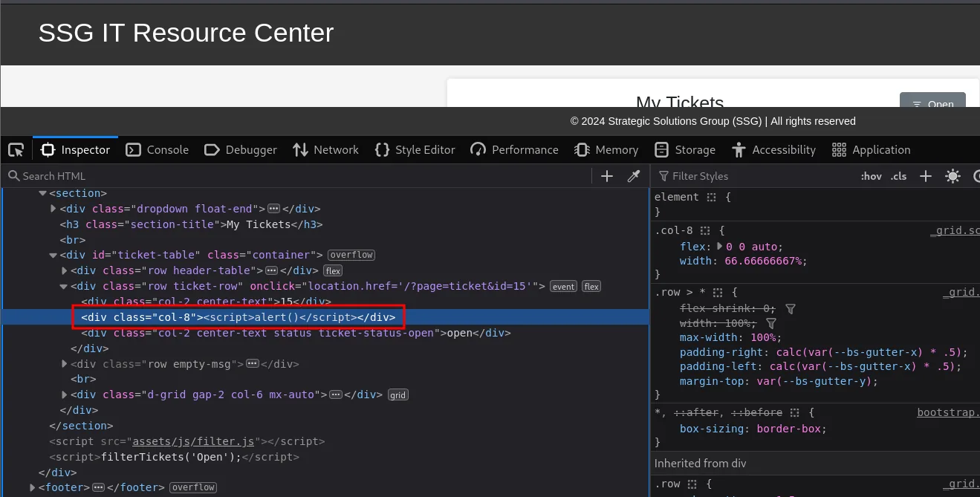
Task: Activate the element picker tool
Action: (x=16, y=150)
